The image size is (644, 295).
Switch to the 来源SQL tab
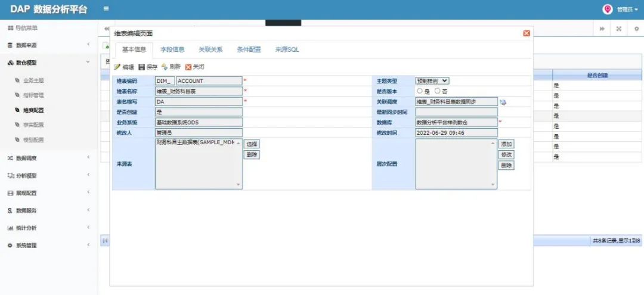click(287, 49)
